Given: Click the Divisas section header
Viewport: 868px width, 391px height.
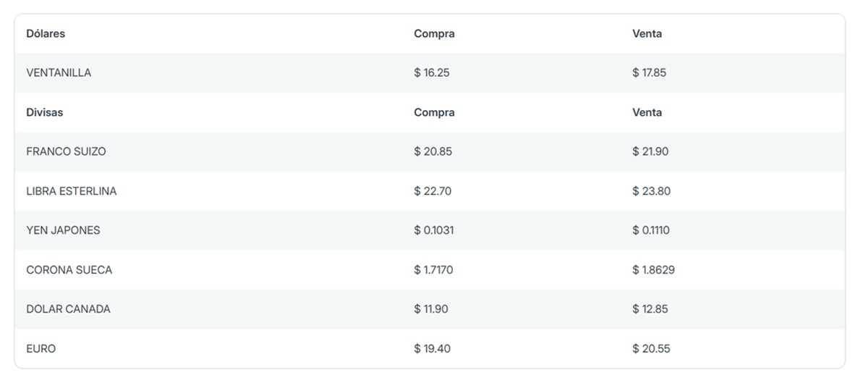Looking at the screenshot, I should coord(45,112).
